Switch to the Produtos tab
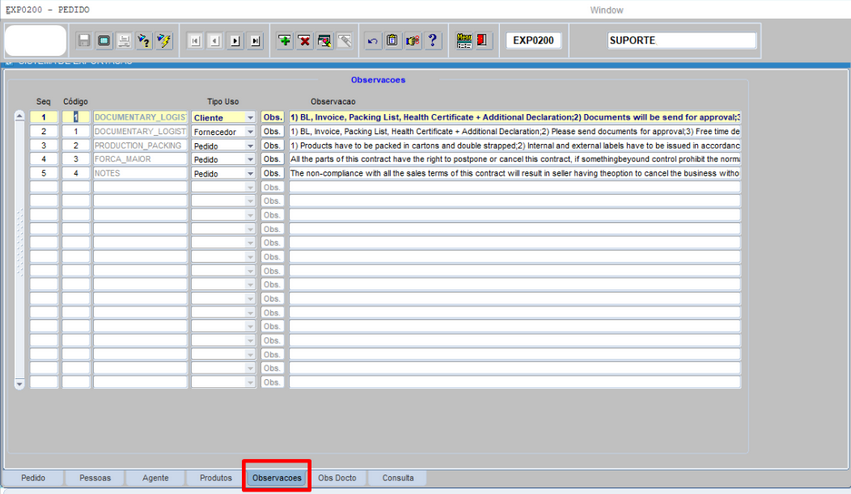 point(215,478)
